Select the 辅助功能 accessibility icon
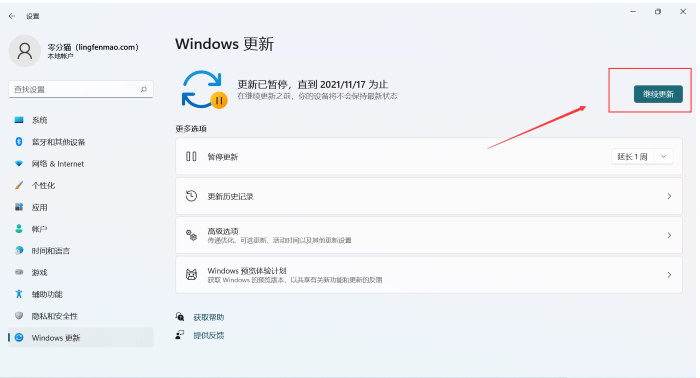 click(19, 294)
